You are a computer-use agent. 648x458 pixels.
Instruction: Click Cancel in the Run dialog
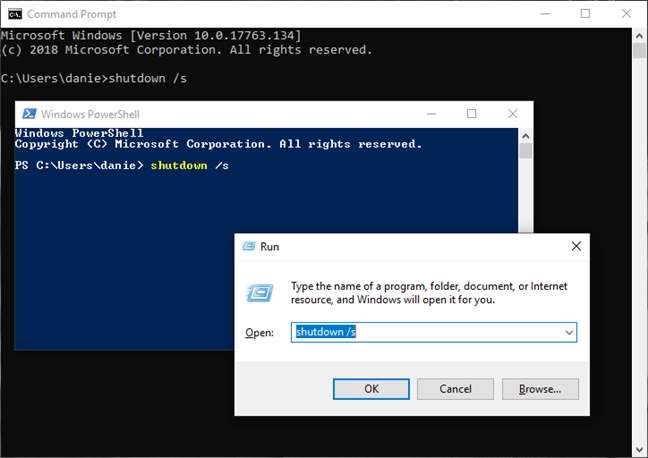[x=455, y=389]
